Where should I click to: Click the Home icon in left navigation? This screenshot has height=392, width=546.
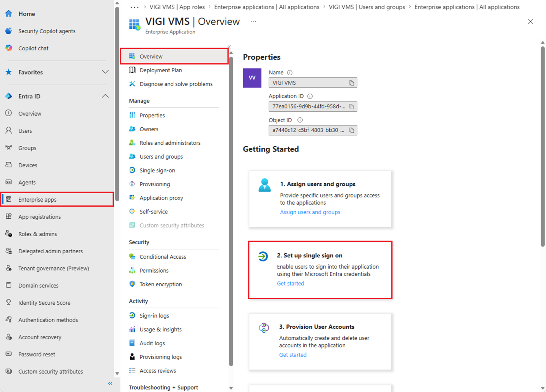click(x=9, y=13)
